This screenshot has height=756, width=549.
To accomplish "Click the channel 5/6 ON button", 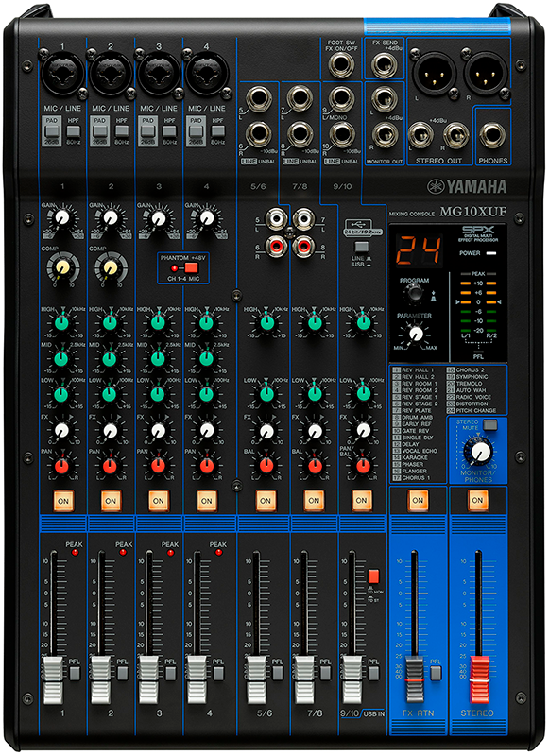I will (266, 501).
